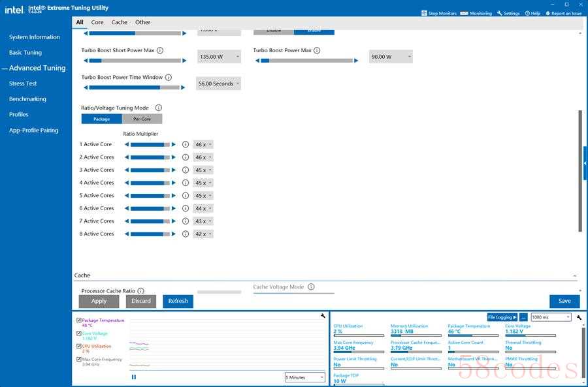Open Benchmarking in sidebar
Screen dimensions: 588x387
point(27,99)
